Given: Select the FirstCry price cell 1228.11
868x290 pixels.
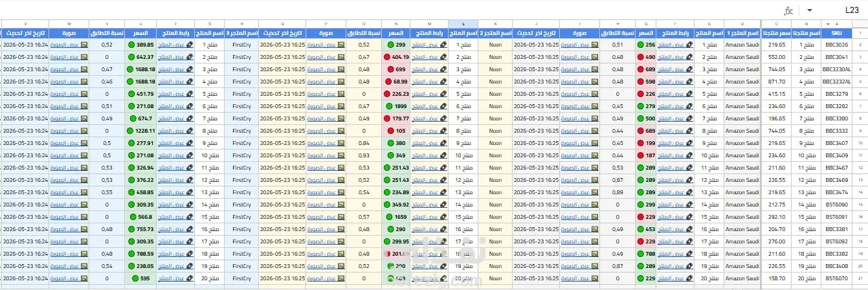Looking at the screenshot, I should click(x=140, y=131).
